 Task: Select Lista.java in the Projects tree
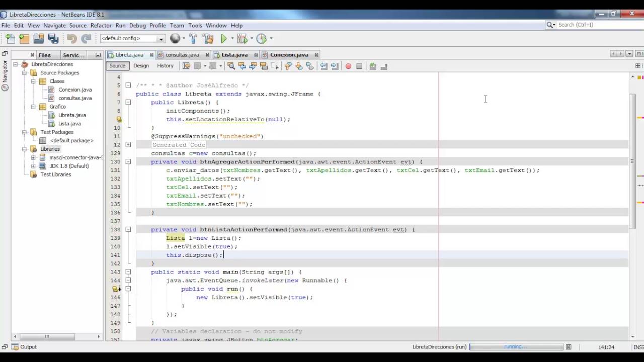(69, 124)
